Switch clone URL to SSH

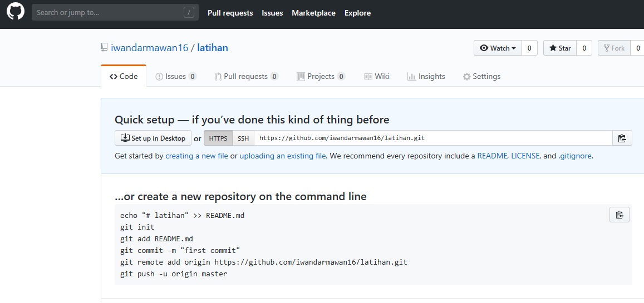(x=243, y=138)
